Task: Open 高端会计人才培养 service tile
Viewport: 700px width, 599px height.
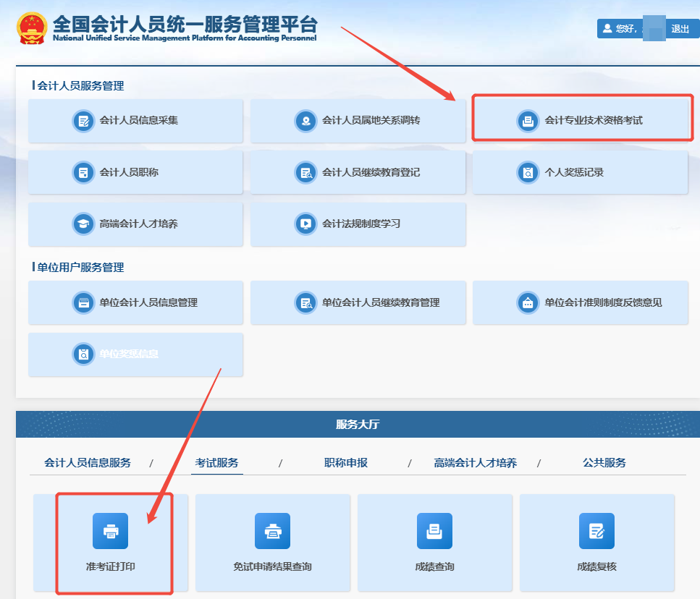Action: (135, 224)
